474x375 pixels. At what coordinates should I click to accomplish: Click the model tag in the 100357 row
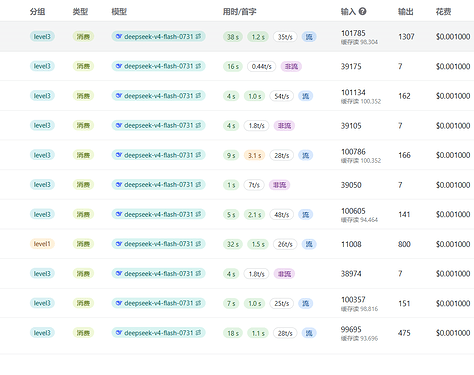coord(158,303)
